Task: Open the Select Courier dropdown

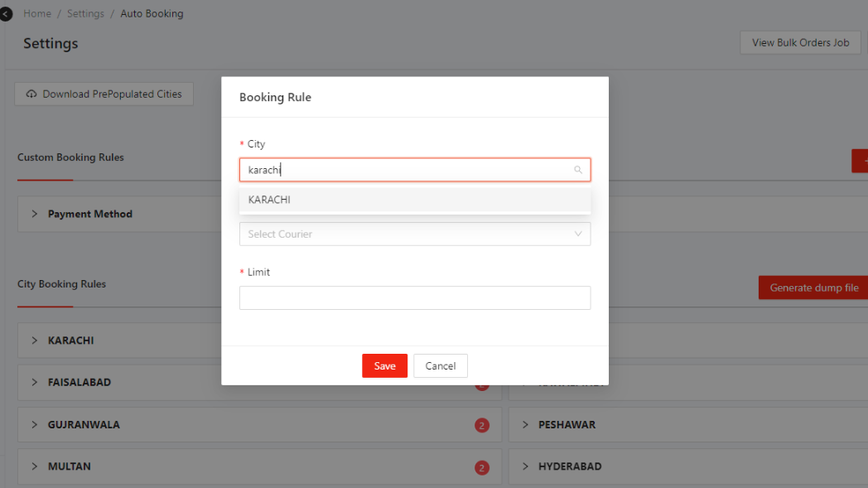Action: click(x=414, y=234)
